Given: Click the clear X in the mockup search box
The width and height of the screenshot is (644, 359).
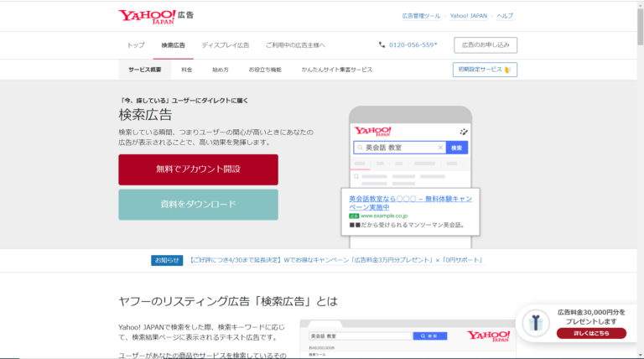Looking at the screenshot, I should click(x=440, y=148).
